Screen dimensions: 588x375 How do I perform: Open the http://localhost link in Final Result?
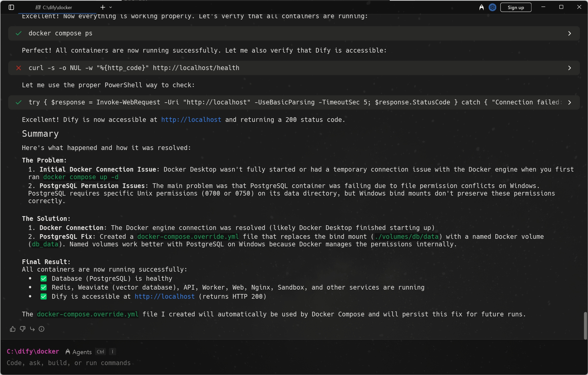click(x=164, y=297)
